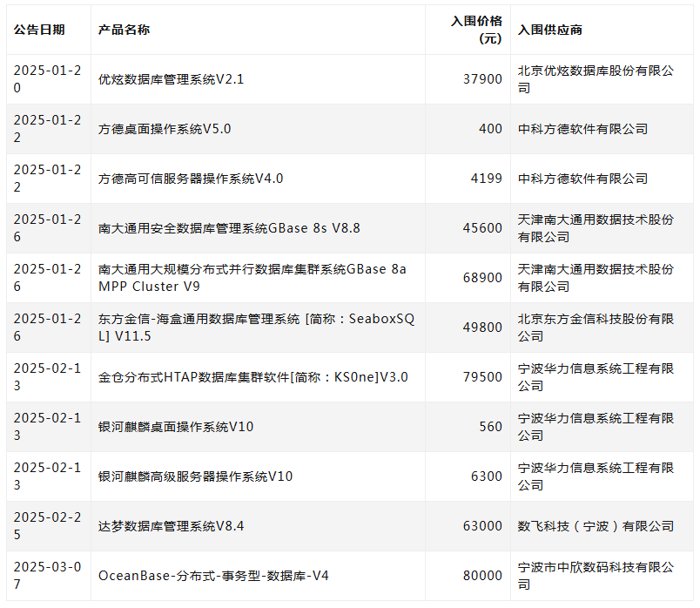700x608 pixels.
Task: Click supplier 宁波华力 in 560 row
Action: pyautogui.click(x=596, y=427)
